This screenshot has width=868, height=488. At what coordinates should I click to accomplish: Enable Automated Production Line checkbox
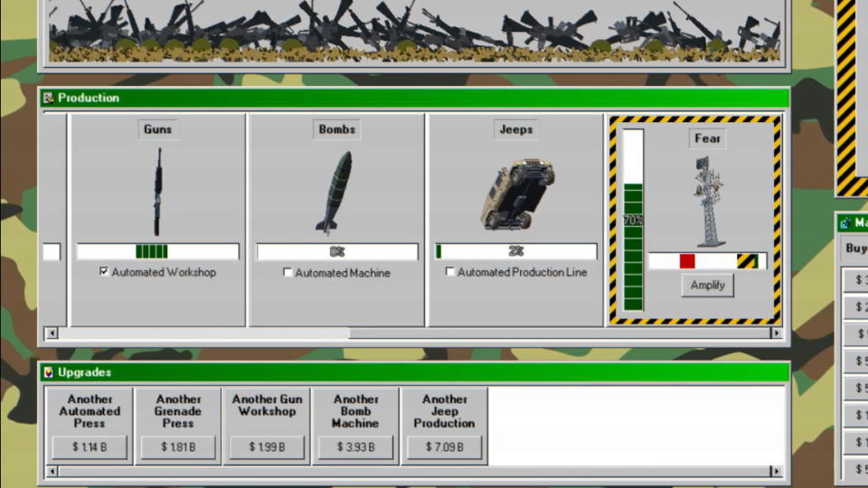click(x=450, y=272)
